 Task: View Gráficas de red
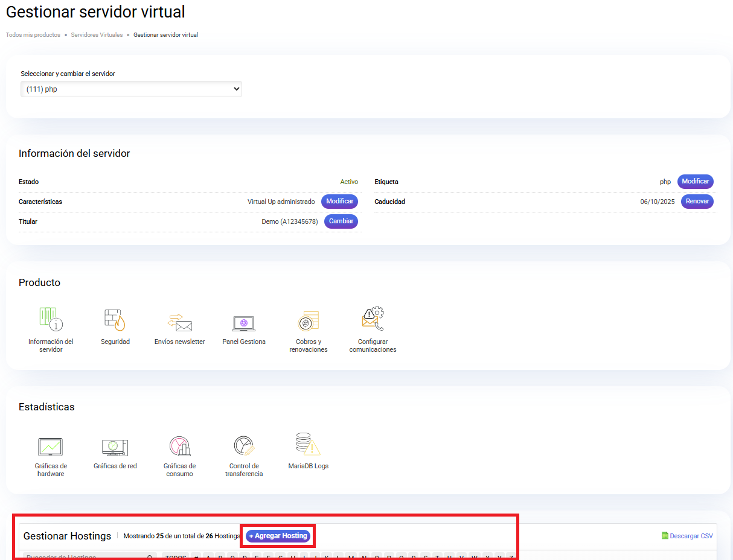(115, 447)
